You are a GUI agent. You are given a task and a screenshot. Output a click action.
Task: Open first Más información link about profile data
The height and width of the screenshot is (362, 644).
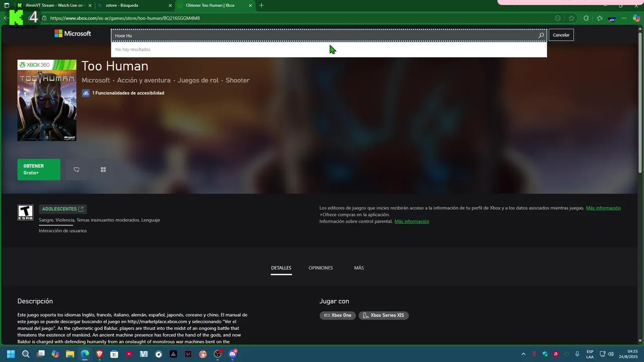[603, 208]
